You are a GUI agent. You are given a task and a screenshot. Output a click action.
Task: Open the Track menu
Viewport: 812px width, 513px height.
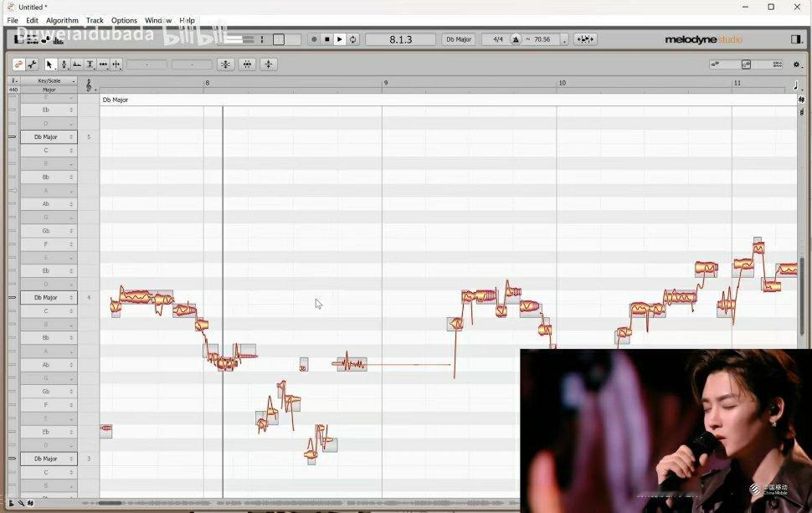[95, 20]
